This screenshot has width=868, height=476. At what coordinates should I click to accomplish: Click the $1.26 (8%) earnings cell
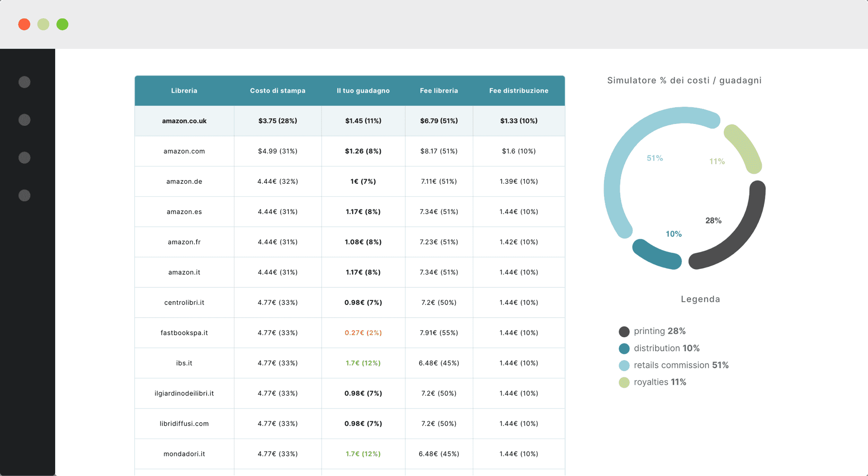363,151
